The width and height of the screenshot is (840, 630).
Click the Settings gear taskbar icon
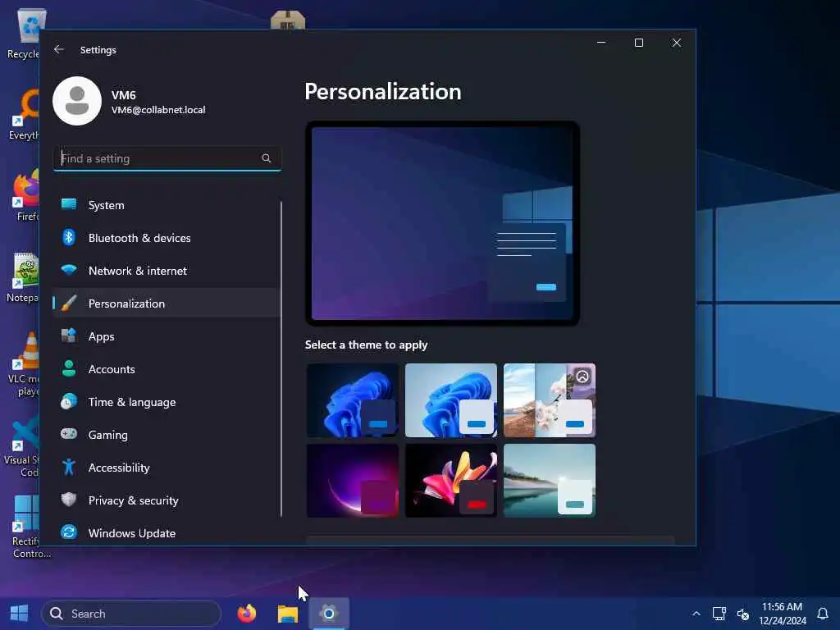click(x=329, y=614)
